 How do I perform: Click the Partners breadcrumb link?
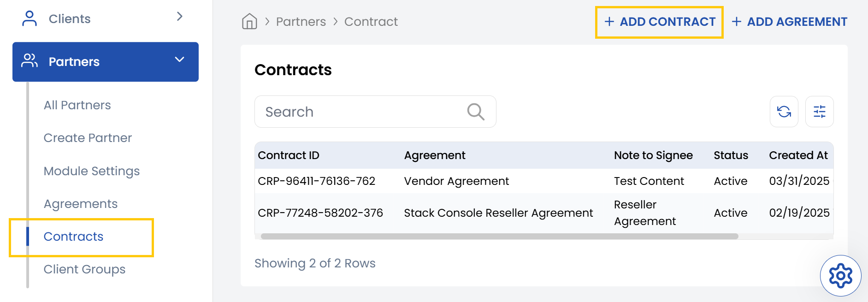301,22
